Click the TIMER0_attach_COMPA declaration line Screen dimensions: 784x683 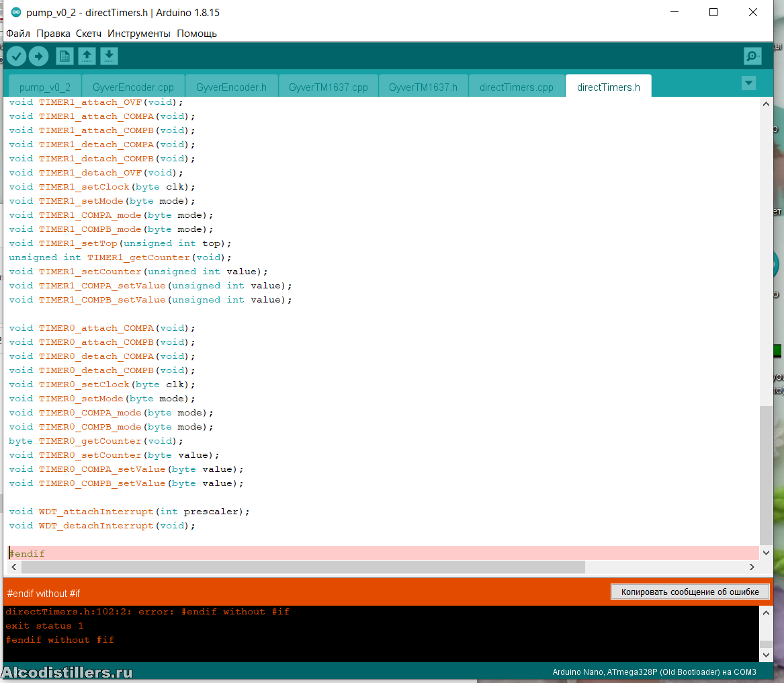pos(102,328)
